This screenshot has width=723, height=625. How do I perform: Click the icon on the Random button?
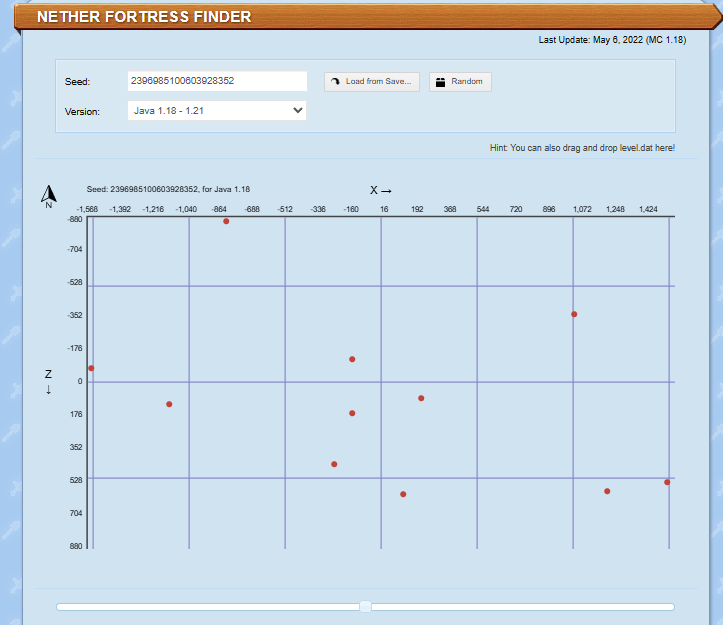point(440,82)
